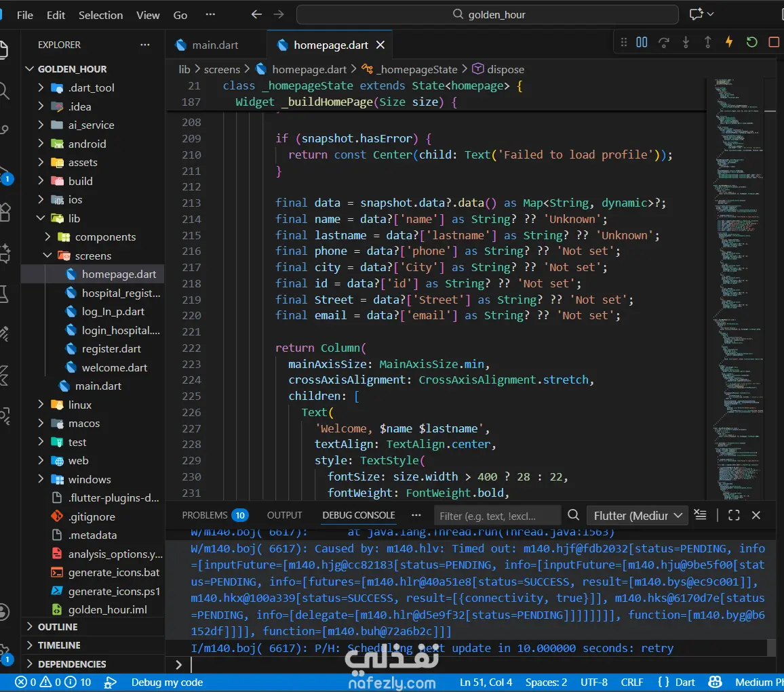
Task: Maximize the bottom panel
Action: 734,515
